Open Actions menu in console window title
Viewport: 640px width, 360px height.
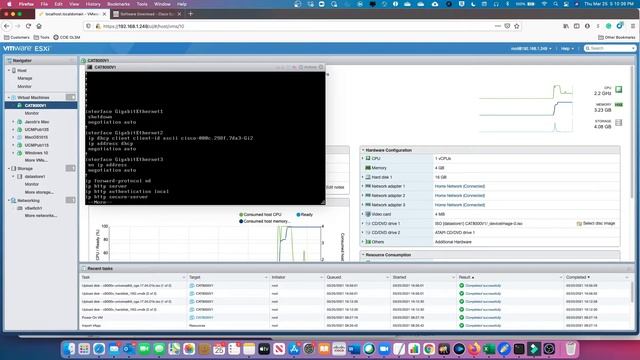308,67
